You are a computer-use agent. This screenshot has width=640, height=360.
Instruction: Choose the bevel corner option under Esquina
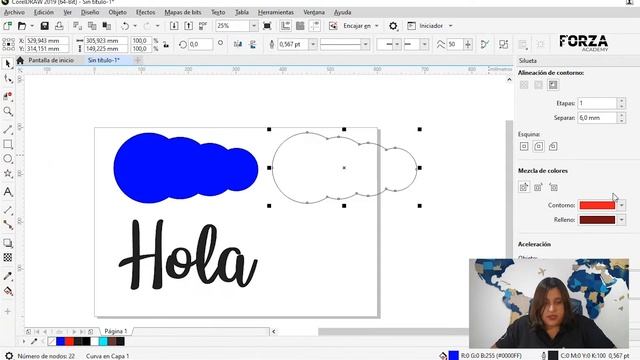point(553,146)
